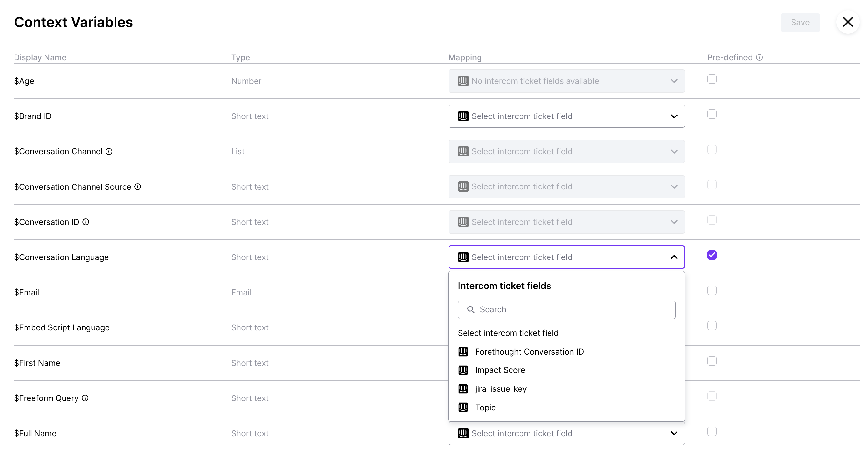Click info icon beside $Freeform Query
The width and height of the screenshot is (868, 453).
coord(85,398)
